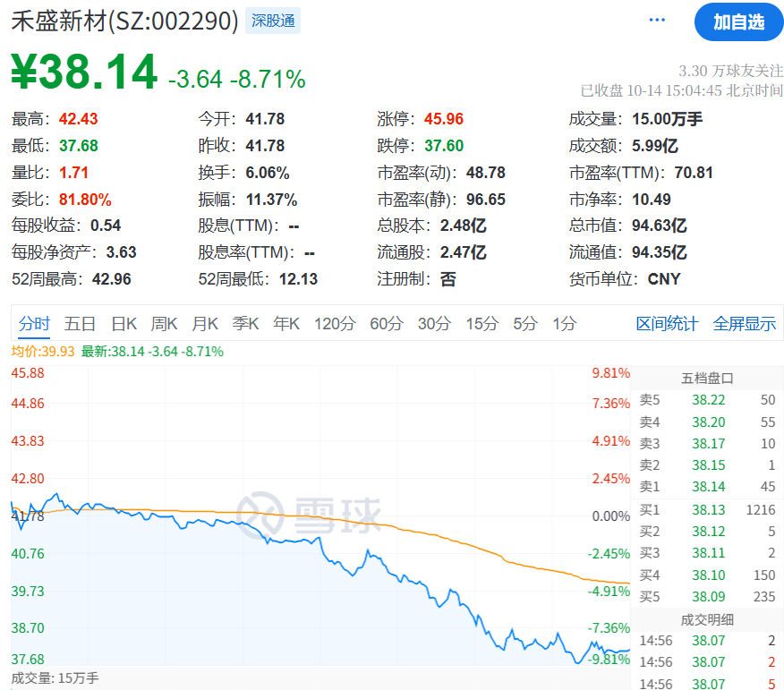Select the 15分 interval tab
Viewport: 784px width, 690px height.
[x=481, y=324]
